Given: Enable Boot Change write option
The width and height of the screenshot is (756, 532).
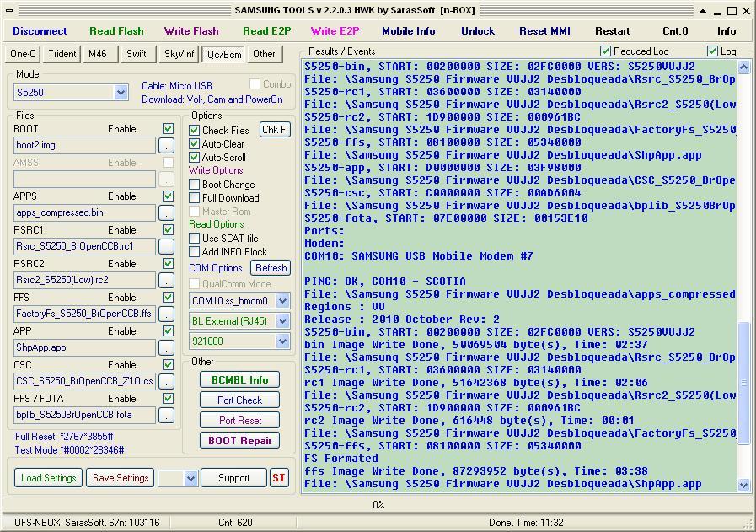Looking at the screenshot, I should tap(195, 185).
